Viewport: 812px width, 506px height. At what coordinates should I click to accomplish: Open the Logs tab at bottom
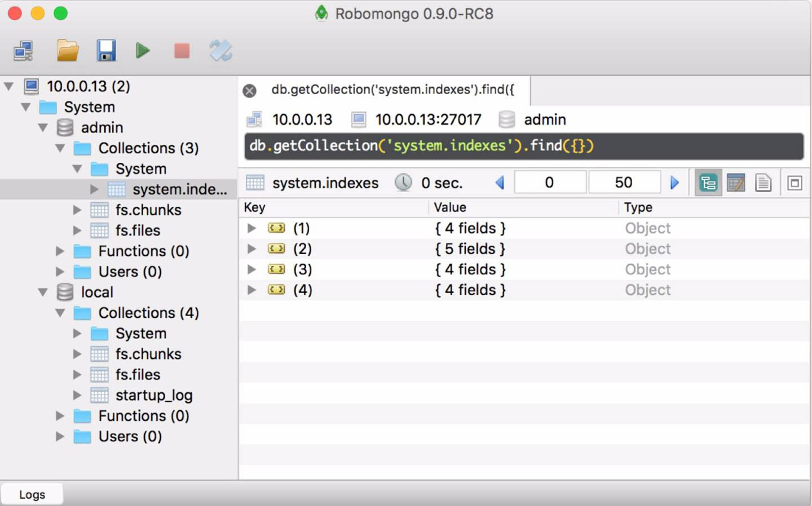32,494
